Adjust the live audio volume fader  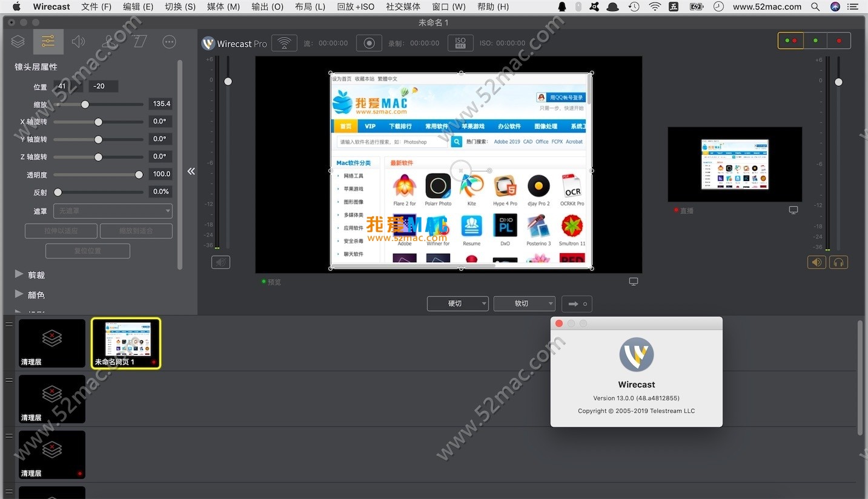coord(838,81)
